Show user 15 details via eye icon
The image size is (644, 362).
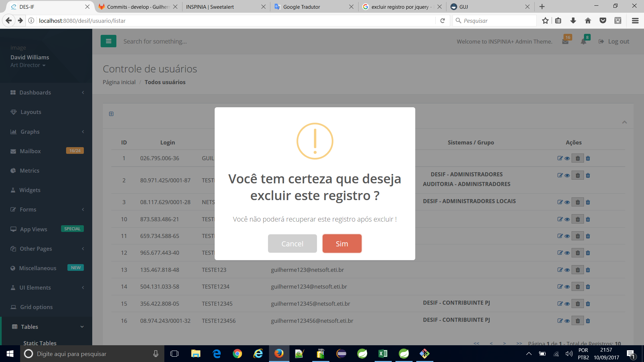pyautogui.click(x=567, y=304)
